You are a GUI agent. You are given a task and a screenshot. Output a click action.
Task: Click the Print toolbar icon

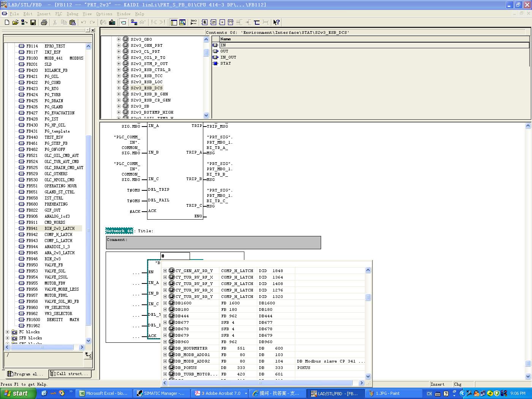click(x=44, y=22)
